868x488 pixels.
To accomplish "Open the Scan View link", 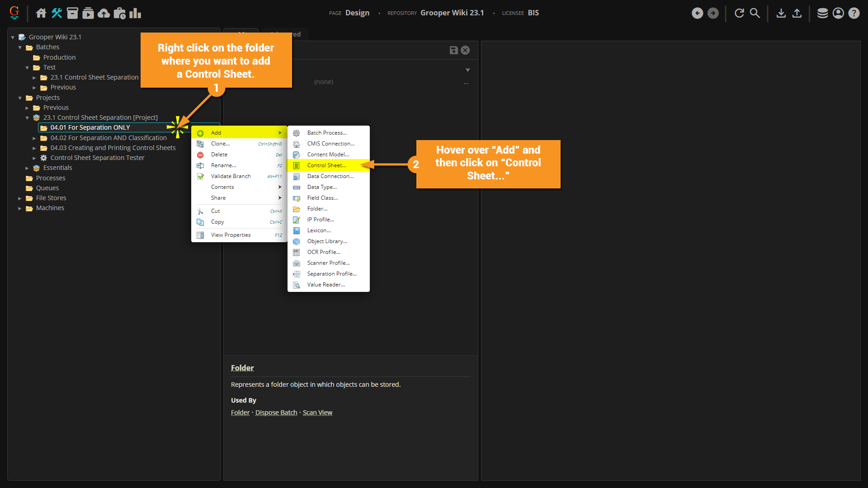I will coord(317,413).
